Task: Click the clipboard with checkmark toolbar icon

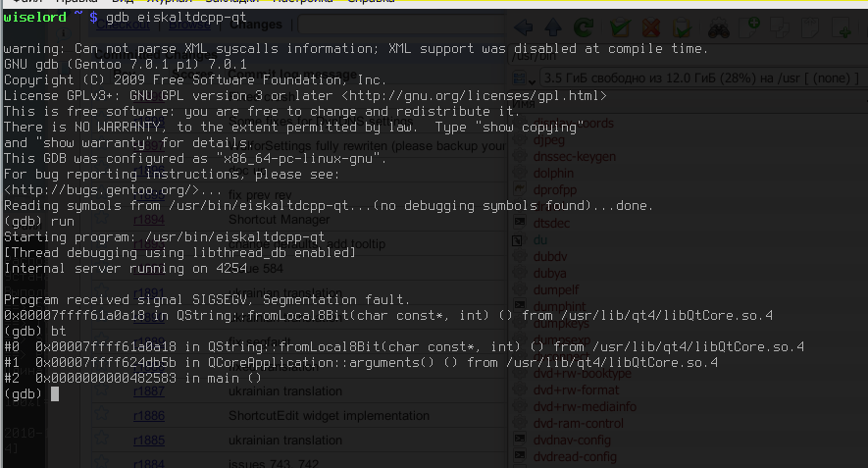Action: pos(680,29)
